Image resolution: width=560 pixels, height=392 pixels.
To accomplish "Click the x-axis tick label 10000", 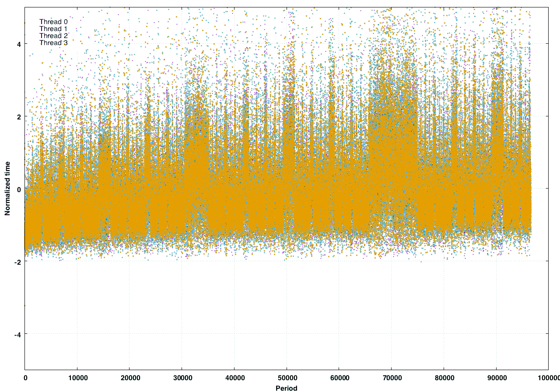I will tap(77, 377).
